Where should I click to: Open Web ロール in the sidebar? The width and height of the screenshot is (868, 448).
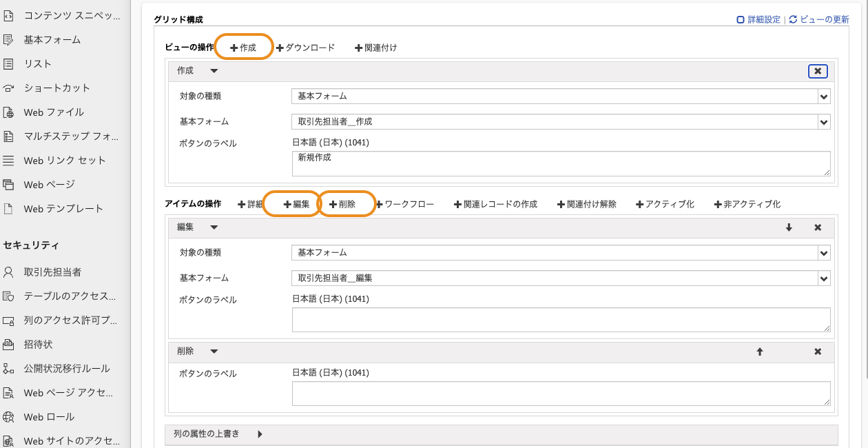point(49,417)
